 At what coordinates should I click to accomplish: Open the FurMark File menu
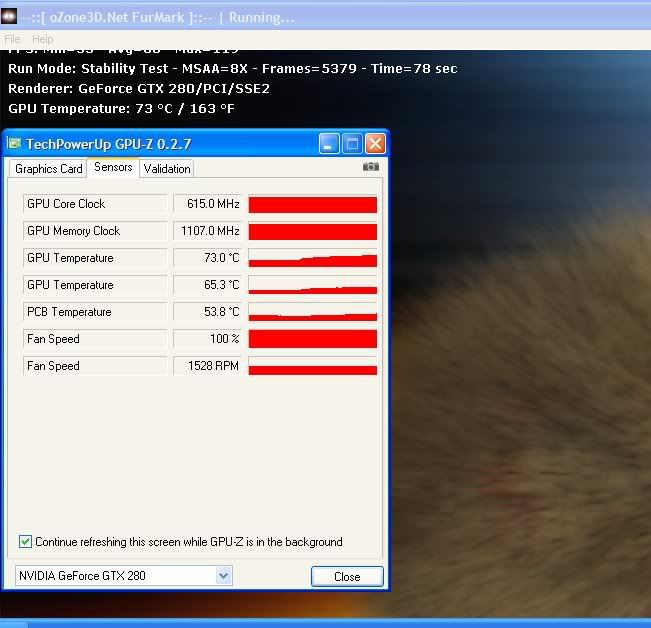(x=12, y=39)
